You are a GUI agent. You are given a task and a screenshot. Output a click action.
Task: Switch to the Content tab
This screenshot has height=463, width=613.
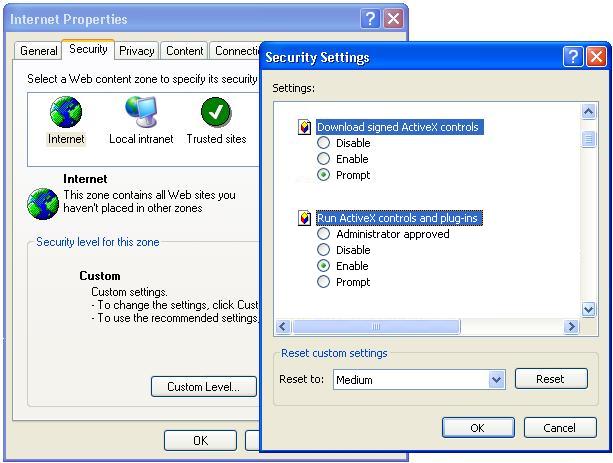click(x=185, y=51)
